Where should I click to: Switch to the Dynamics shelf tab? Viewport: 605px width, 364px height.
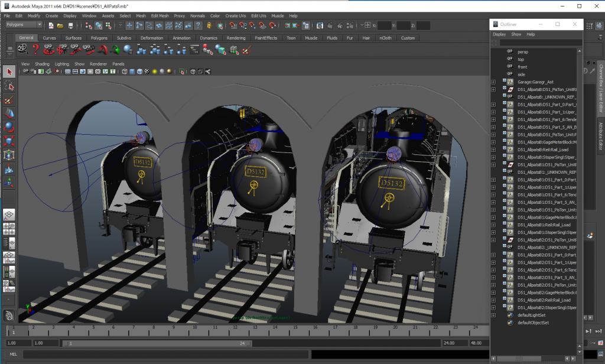[209, 38]
